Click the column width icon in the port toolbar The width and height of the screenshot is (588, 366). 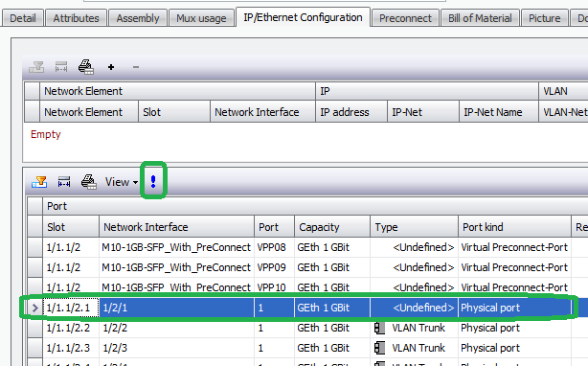(x=64, y=182)
